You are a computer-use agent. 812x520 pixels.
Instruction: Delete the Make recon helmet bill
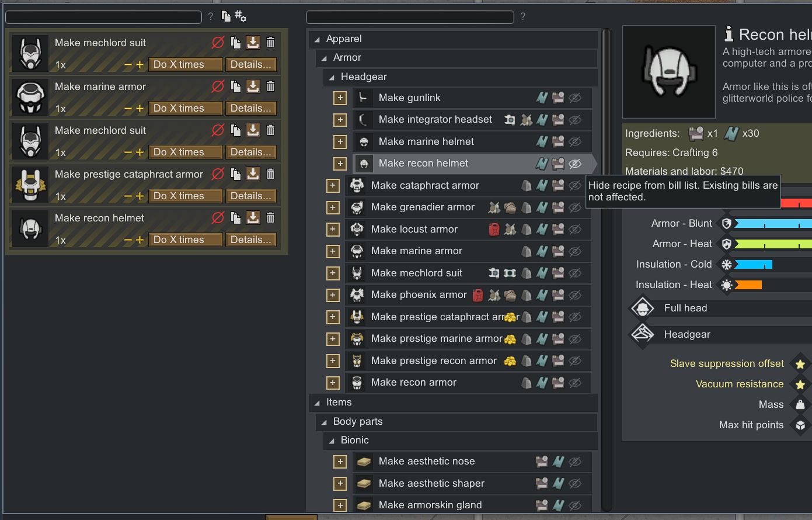[270, 218]
